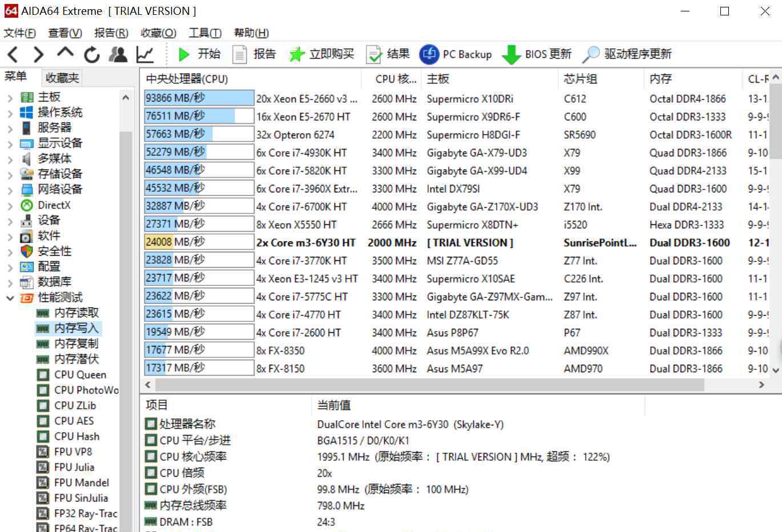Open the 帮助(H) menu
The width and height of the screenshot is (782, 532).
click(251, 33)
